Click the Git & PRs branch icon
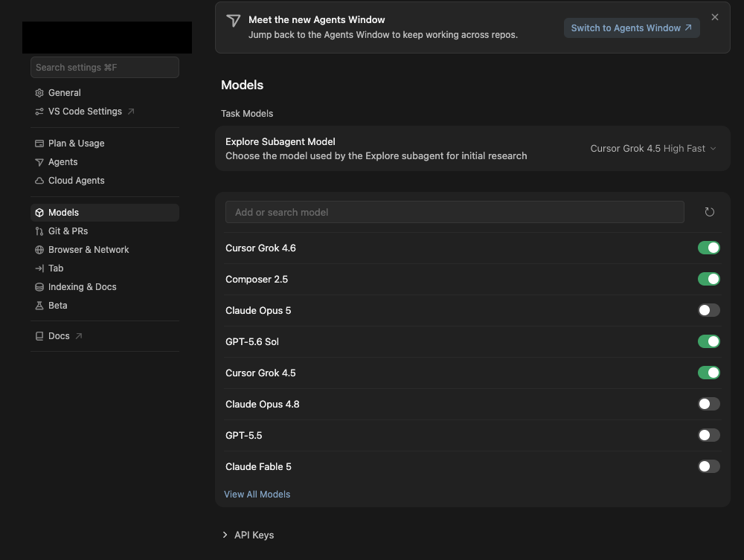Image resolution: width=744 pixels, height=560 pixels. [x=39, y=231]
